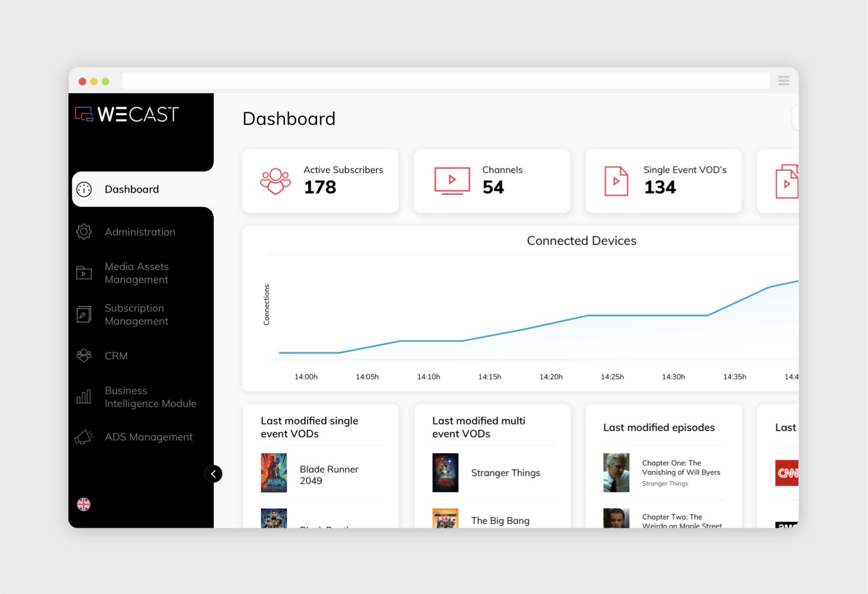Click ADS Management megaphone icon
This screenshot has width=868, height=594.
84,437
